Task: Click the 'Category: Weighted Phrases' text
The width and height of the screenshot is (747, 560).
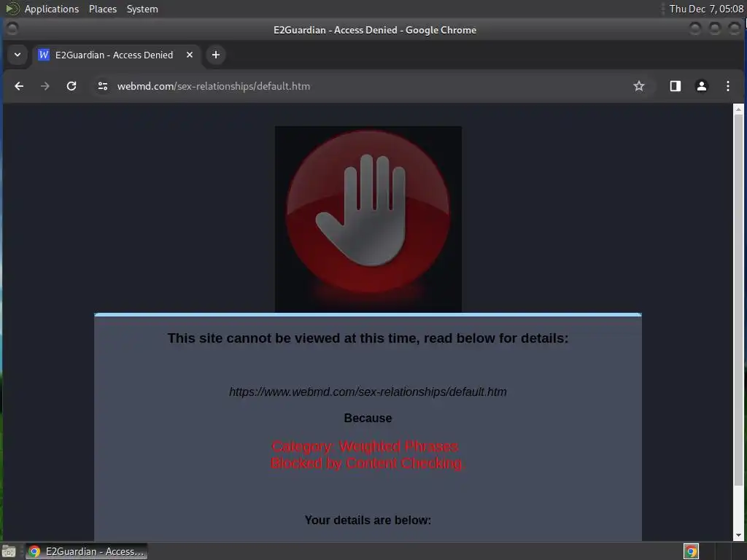Action: 365,447
